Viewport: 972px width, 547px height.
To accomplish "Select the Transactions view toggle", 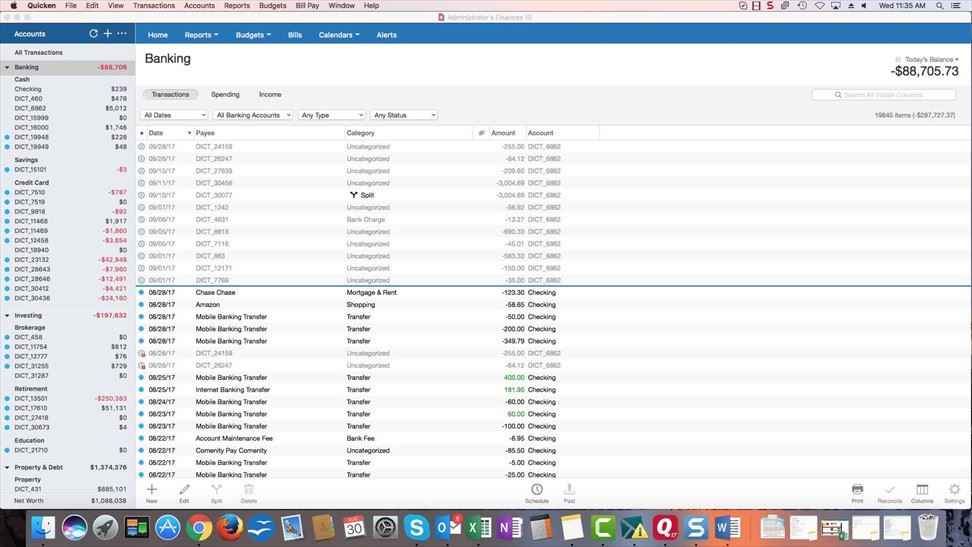I will coord(170,95).
